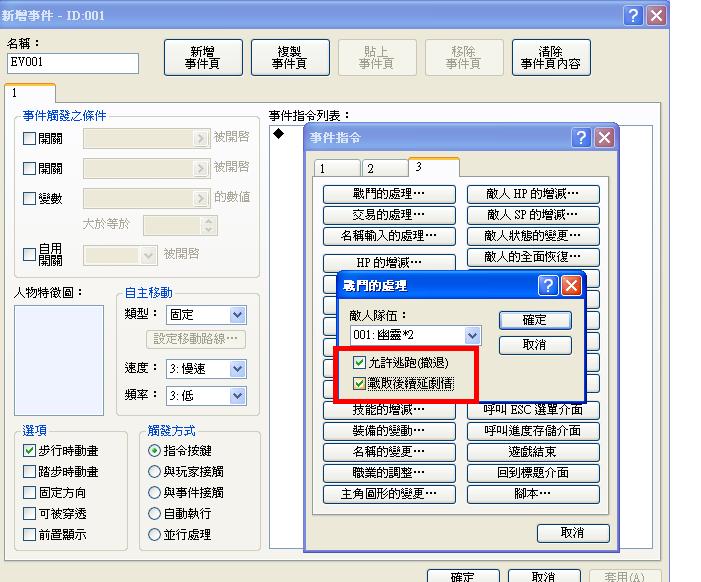Click 呼叫進度存儲介面 button

pos(533,431)
